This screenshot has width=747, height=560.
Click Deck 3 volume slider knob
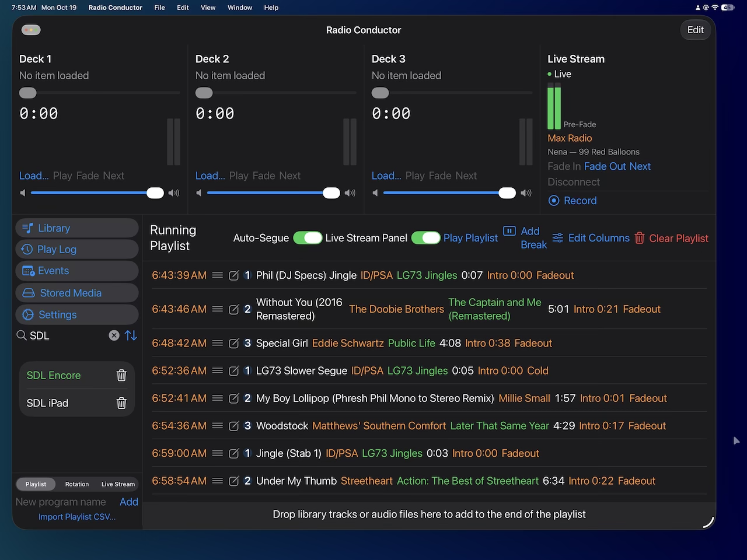507,193
